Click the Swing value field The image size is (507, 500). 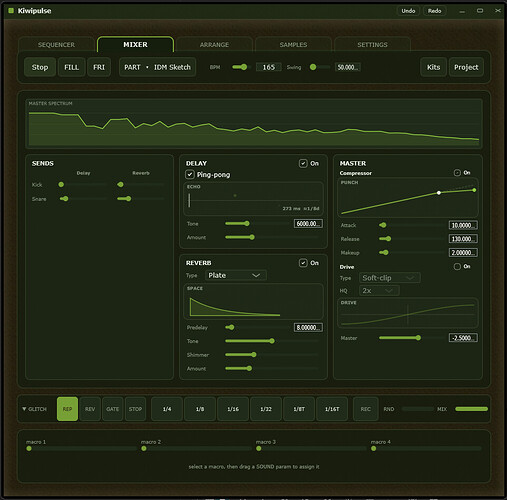pos(347,67)
